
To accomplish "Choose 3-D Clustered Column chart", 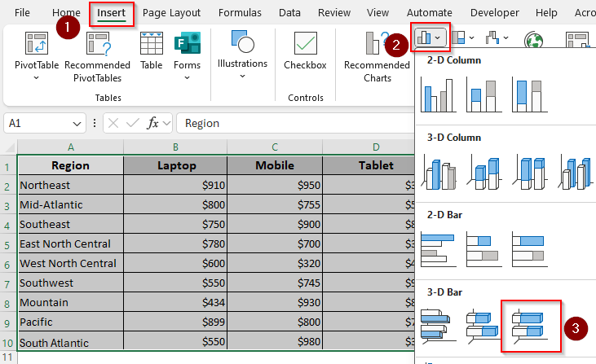I will (x=439, y=173).
